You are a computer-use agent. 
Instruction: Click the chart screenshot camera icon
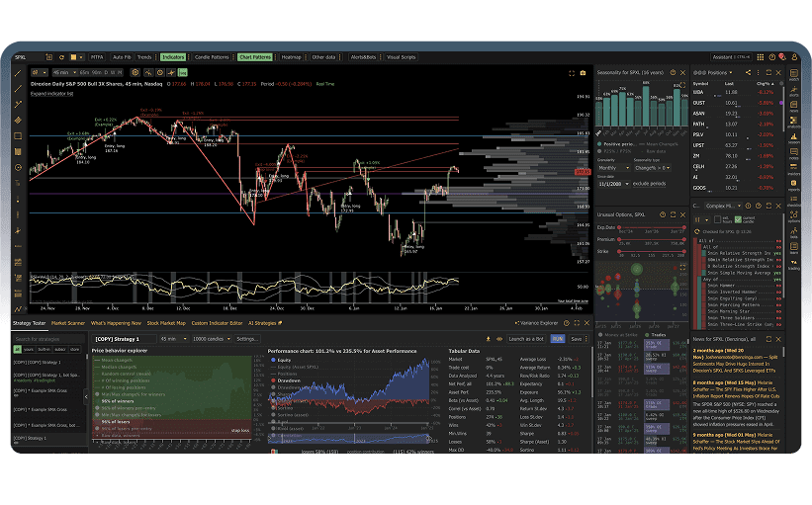[x=583, y=73]
